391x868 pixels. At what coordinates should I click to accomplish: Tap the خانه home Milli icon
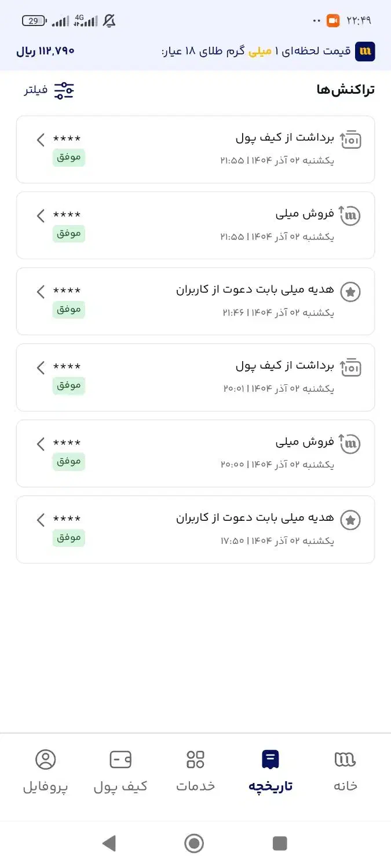pyautogui.click(x=345, y=759)
